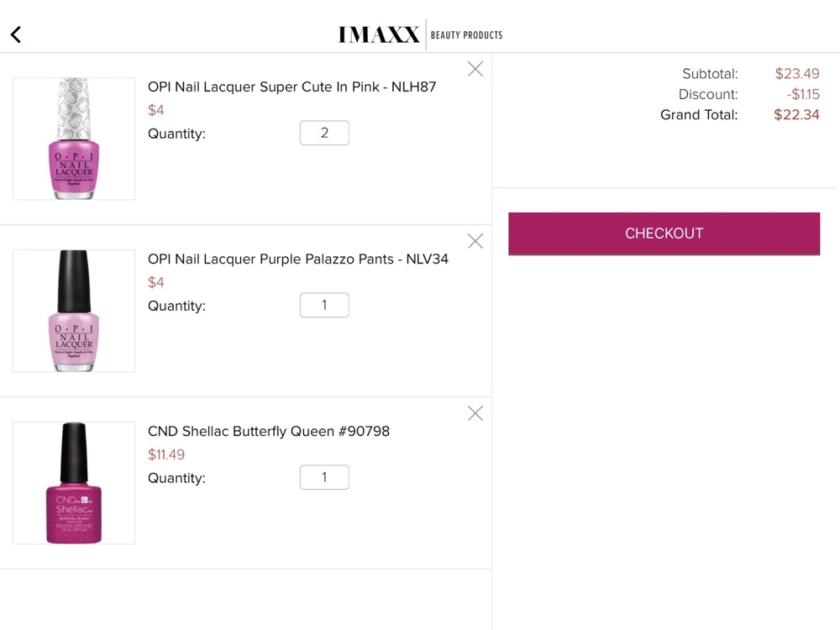Click the Discount value -$1.15
Image resolution: width=840 pixels, height=630 pixels.
tap(803, 94)
